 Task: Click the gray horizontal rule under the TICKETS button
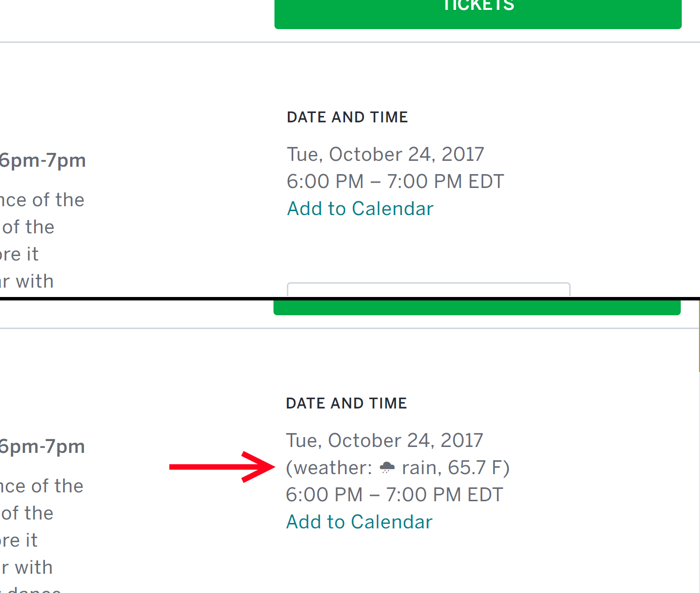pyautogui.click(x=346, y=42)
